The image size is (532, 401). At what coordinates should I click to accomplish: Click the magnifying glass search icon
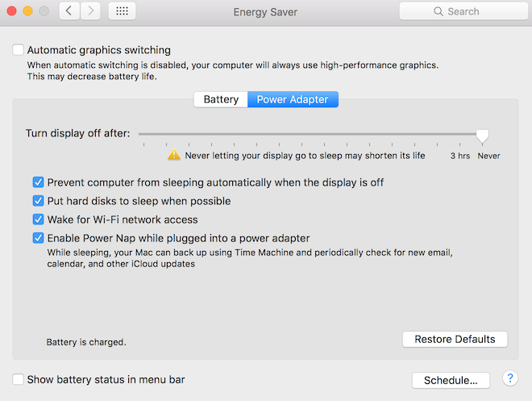tap(438, 11)
